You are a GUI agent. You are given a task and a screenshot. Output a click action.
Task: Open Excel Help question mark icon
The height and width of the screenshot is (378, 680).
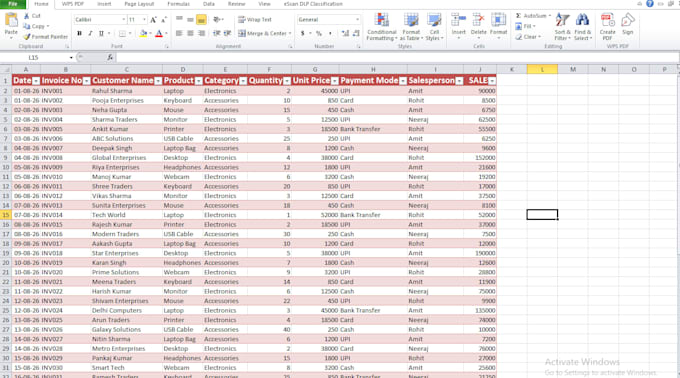[649, 4]
